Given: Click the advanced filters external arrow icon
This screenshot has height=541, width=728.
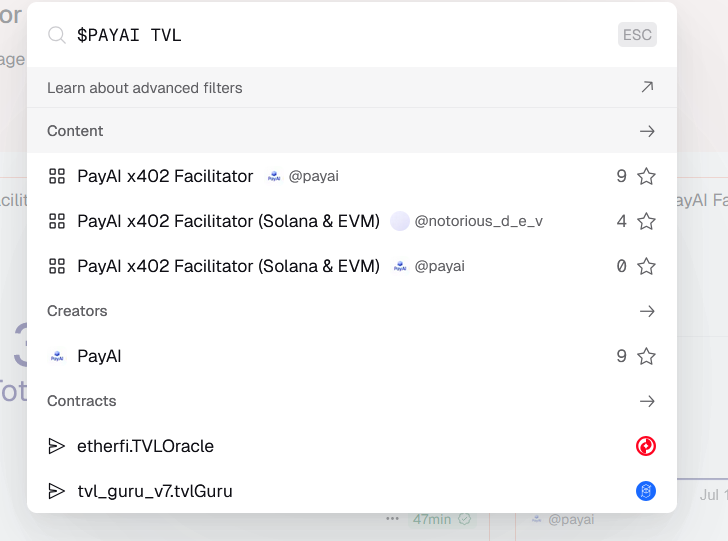Looking at the screenshot, I should click(x=647, y=87).
